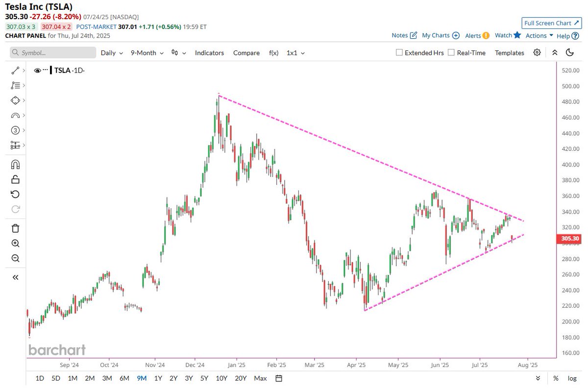Expand the measurement tool options arrow
This screenshot has width=588, height=388.
23,145
